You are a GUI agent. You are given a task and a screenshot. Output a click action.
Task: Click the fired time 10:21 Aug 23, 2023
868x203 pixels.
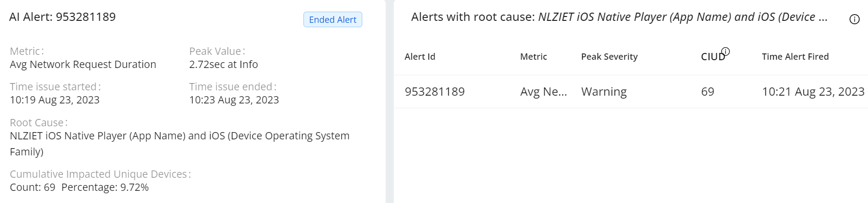coord(813,92)
